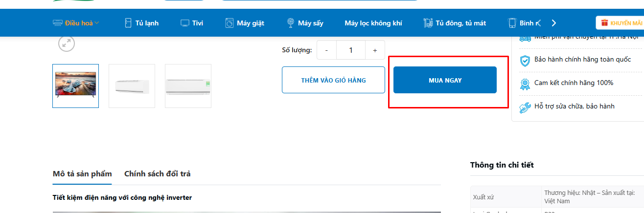The width and height of the screenshot is (644, 213).
Task: Show more categories with the right arrow
Action: tap(554, 23)
